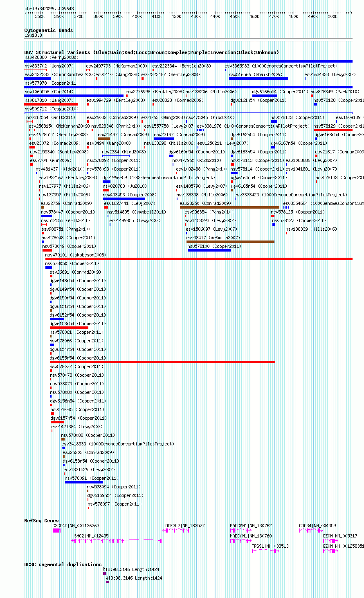Select the ODF3L2 NM_182577 gene model
The image size is (364, 598).
(176, 531)
